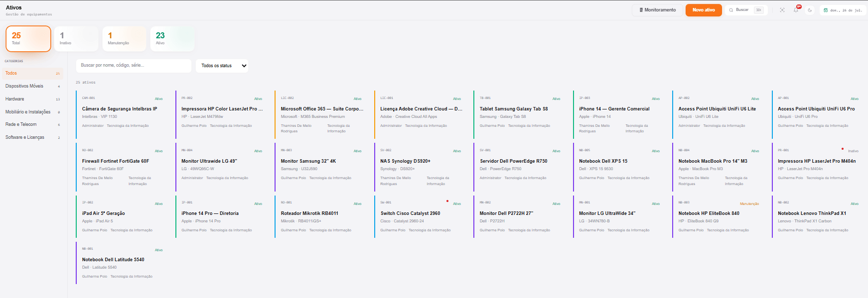Viewport: 868px width, 298px height.
Task: Open Monitor Samsung 32" 4K card
Action: pos(321,167)
